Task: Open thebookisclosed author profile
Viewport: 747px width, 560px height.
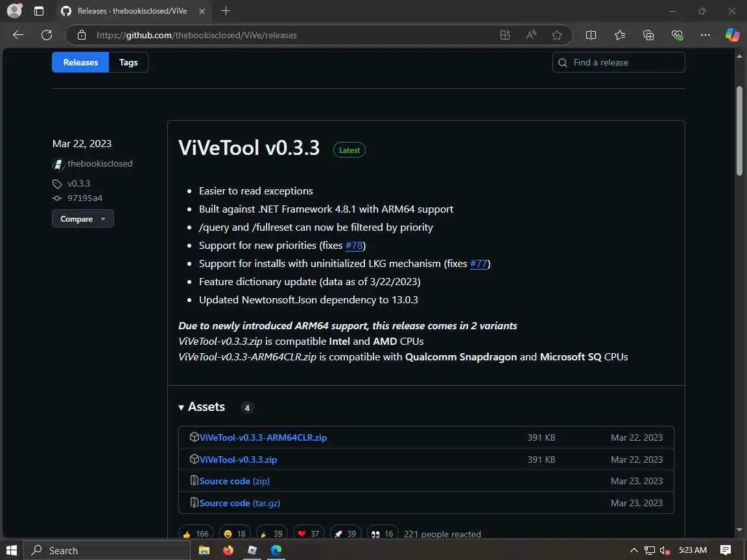Action: [100, 163]
